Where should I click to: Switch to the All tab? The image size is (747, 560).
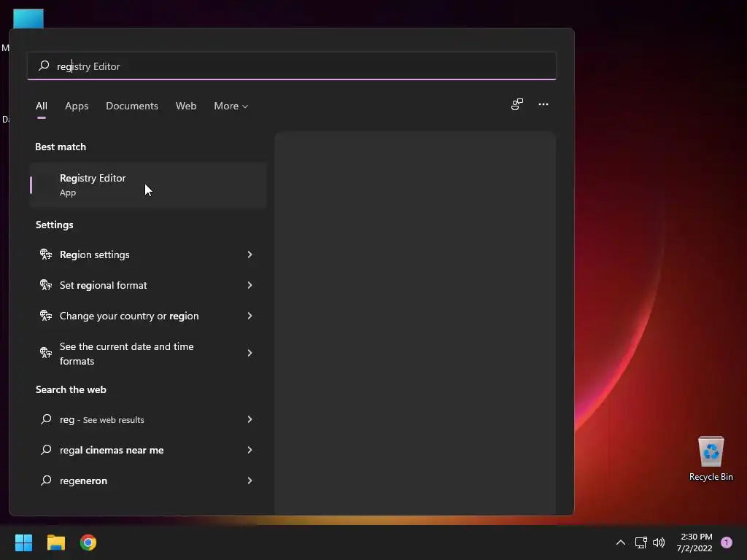(x=42, y=106)
